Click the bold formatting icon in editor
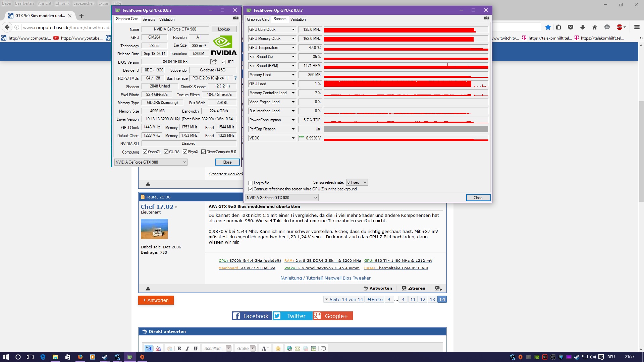The height and width of the screenshot is (362, 644). (x=179, y=348)
